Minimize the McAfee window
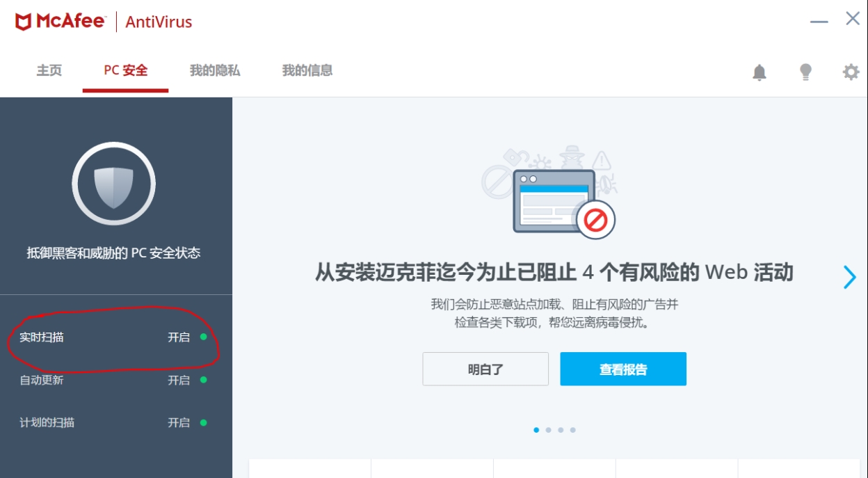868x478 pixels. tap(819, 22)
